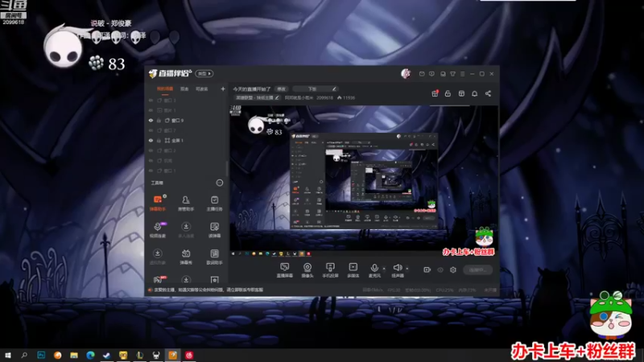Open the hamburger menu in title bar
The height and width of the screenshot is (362, 644).
click(462, 74)
